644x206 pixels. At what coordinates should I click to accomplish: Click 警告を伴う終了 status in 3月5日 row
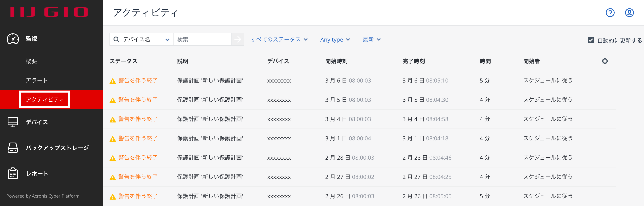[138, 100]
